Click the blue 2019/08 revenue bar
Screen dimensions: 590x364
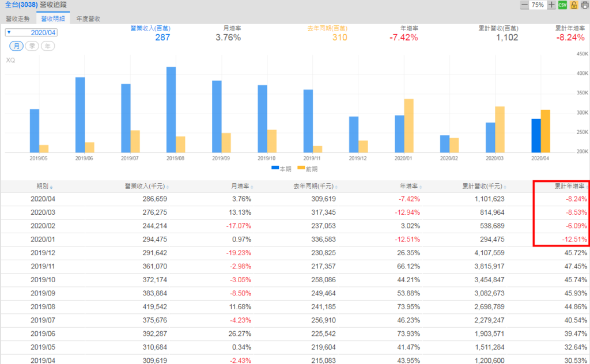(171, 109)
